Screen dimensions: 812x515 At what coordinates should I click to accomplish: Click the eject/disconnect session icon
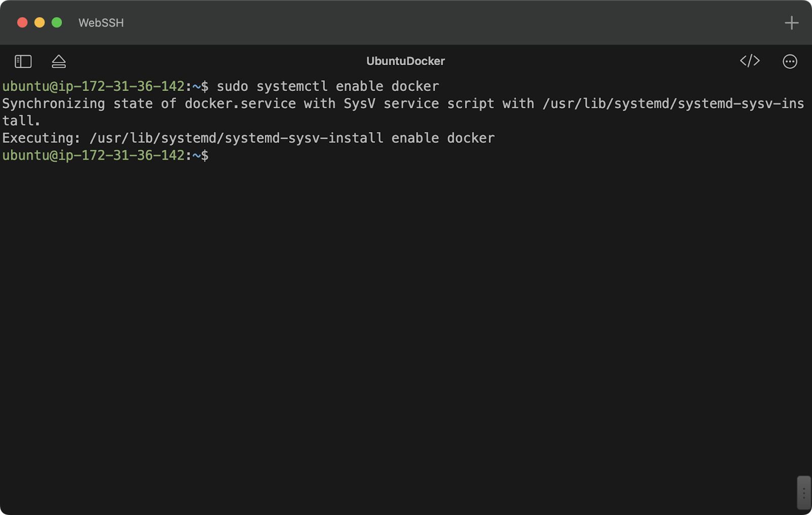59,61
